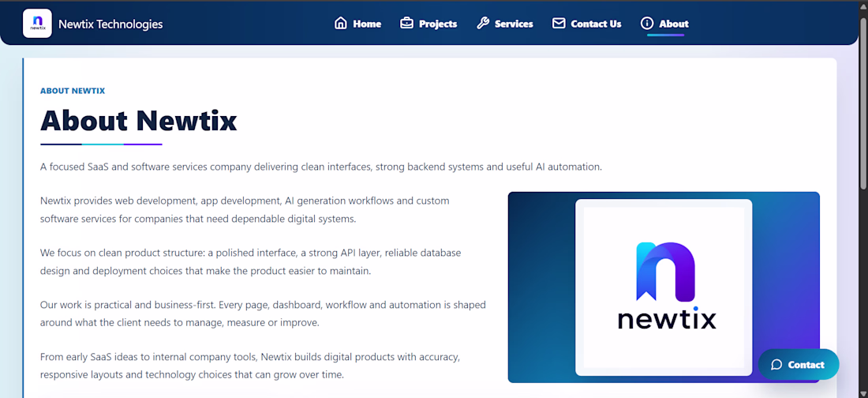Image resolution: width=868 pixels, height=398 pixels.
Task: Click the sentence starting "A focused SaaS"
Action: coord(321,167)
